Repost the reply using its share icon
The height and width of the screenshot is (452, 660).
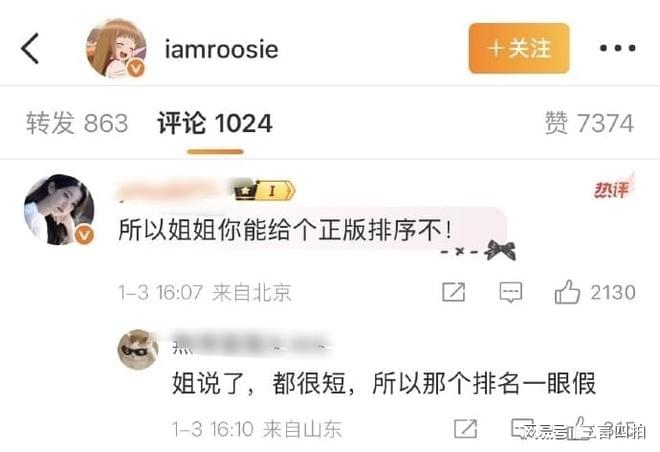[466, 428]
